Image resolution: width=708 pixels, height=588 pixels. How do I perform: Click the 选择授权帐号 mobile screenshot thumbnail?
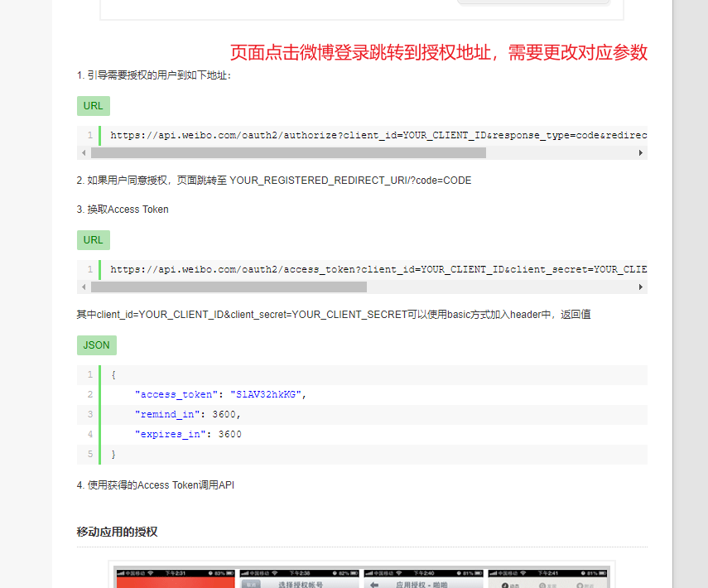(300, 579)
